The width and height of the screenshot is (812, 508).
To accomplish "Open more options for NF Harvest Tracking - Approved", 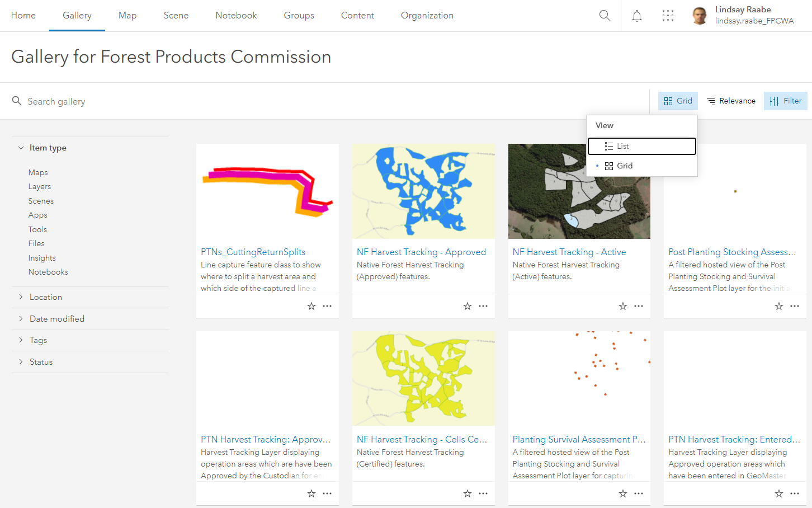I will [483, 306].
